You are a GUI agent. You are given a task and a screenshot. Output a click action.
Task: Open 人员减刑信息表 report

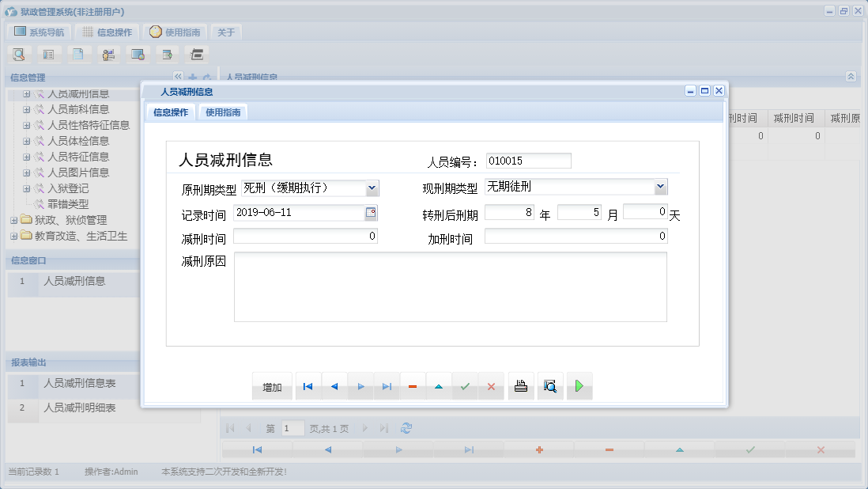click(x=79, y=383)
